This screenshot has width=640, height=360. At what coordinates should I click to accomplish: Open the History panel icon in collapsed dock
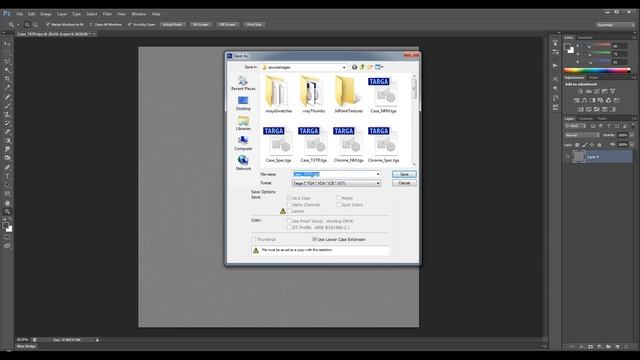[556, 42]
